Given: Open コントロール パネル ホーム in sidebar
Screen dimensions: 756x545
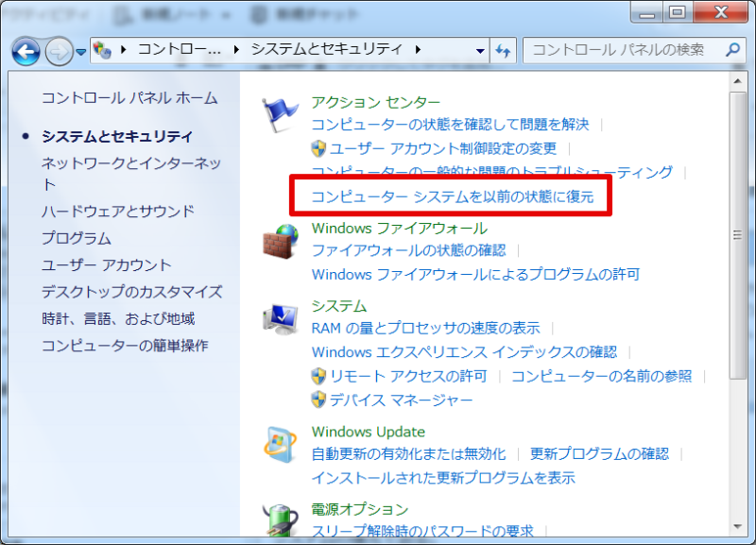Looking at the screenshot, I should (129, 98).
